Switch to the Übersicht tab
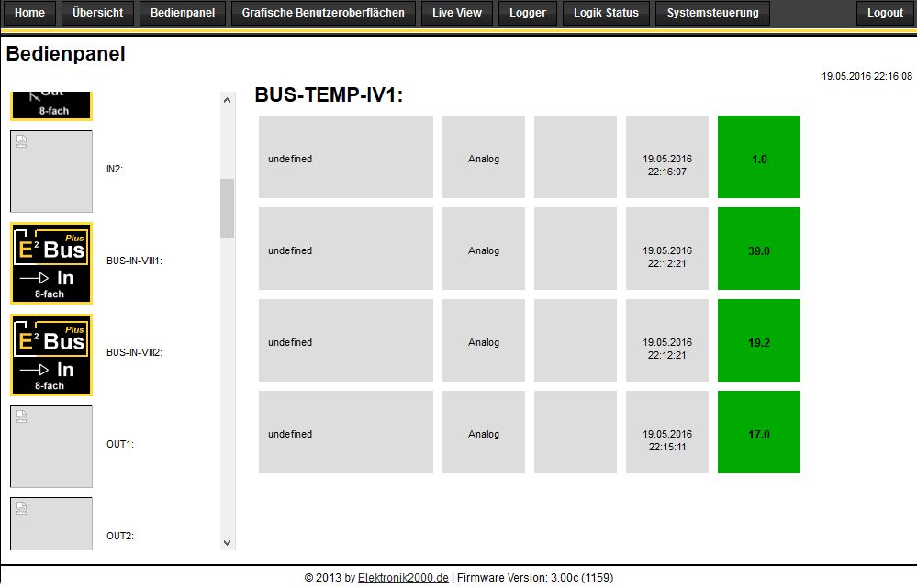Image resolution: width=917 pixels, height=588 pixels. tap(98, 13)
